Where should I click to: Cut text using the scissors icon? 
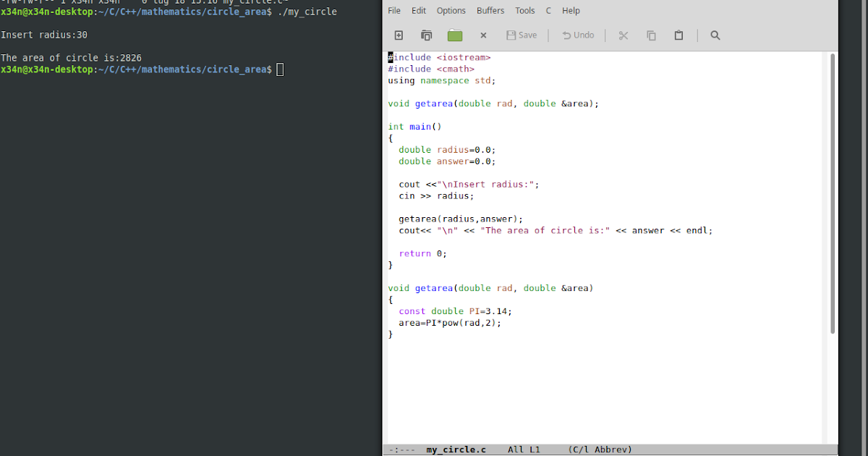point(623,35)
